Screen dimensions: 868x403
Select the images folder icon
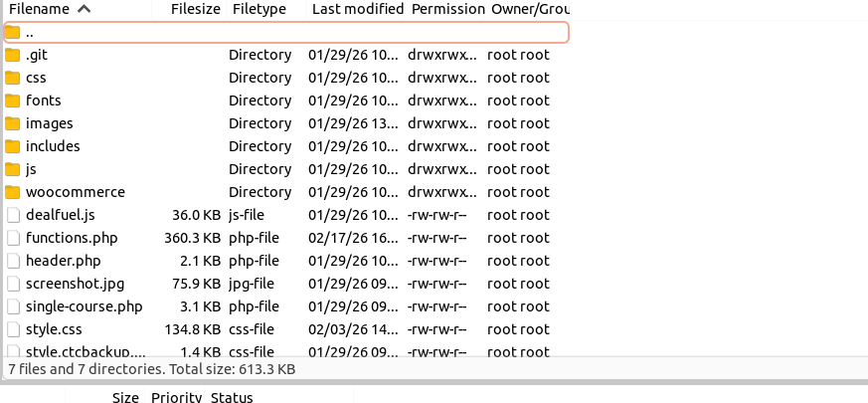[13, 123]
